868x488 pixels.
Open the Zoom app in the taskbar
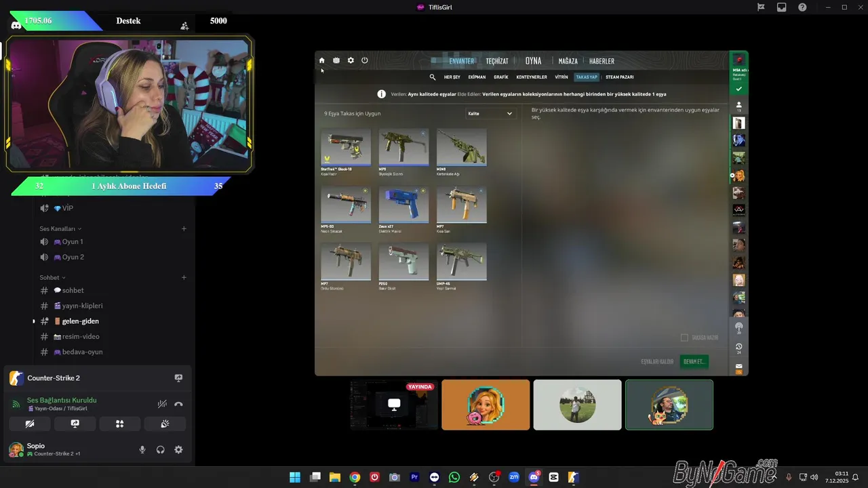[514, 477]
